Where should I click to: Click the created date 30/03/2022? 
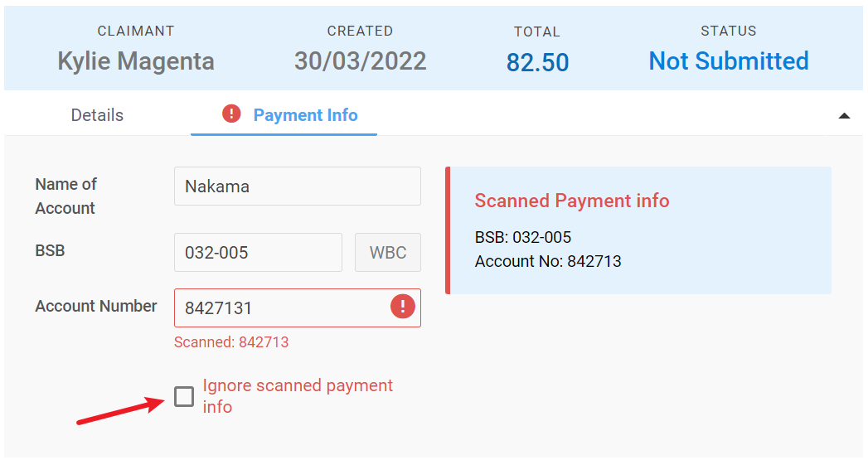pos(360,61)
